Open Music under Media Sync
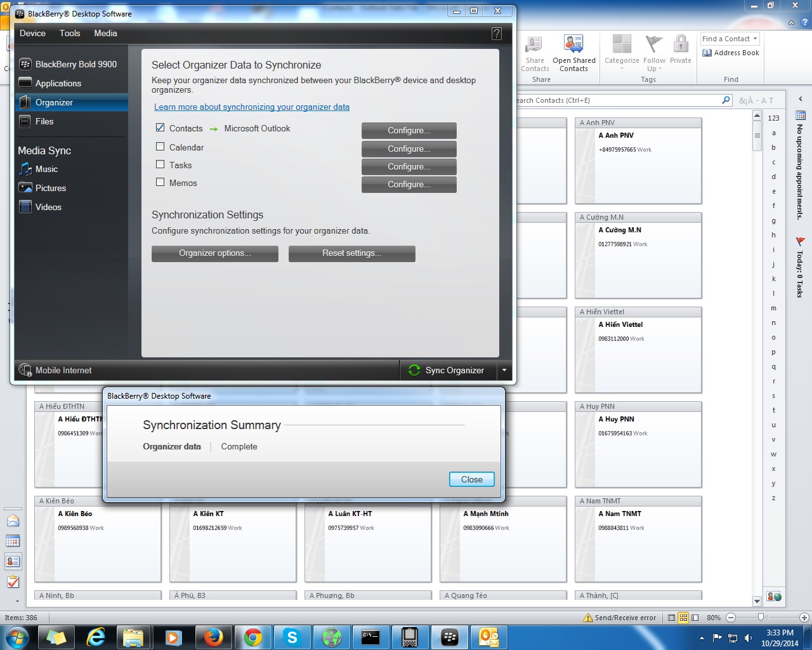This screenshot has width=812, height=650. tap(39, 169)
